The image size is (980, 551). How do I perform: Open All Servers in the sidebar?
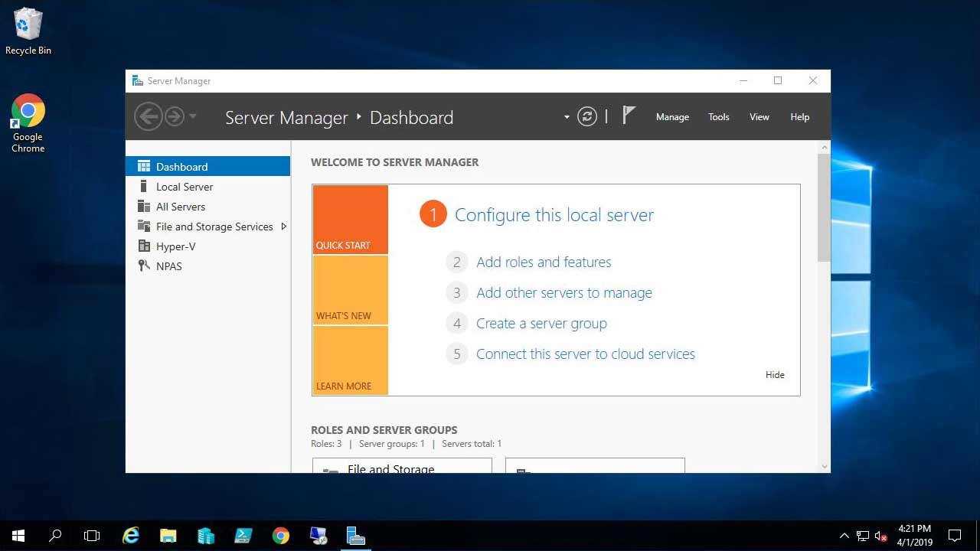(181, 207)
